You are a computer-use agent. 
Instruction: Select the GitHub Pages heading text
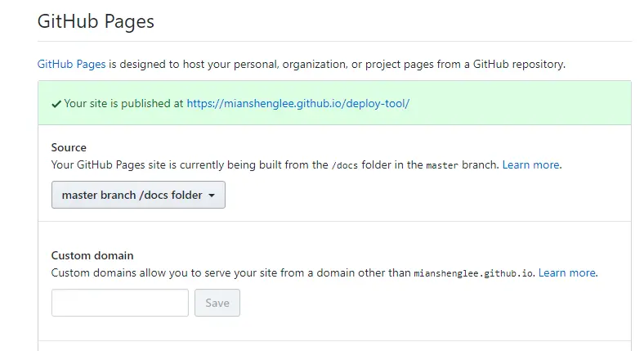[96, 21]
